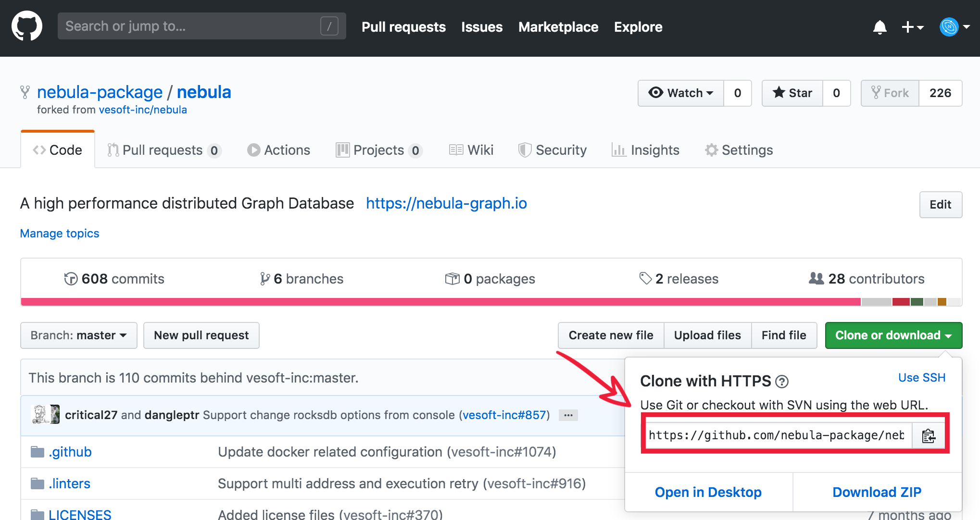Open the plus create-new menu
The height and width of the screenshot is (520, 980).
(x=912, y=27)
